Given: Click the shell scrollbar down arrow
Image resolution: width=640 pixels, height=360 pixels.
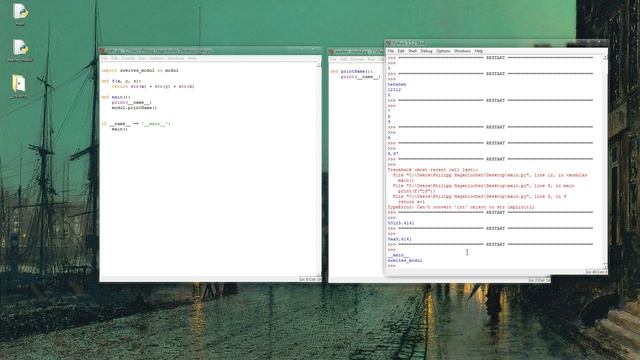Looking at the screenshot, I should [x=605, y=266].
